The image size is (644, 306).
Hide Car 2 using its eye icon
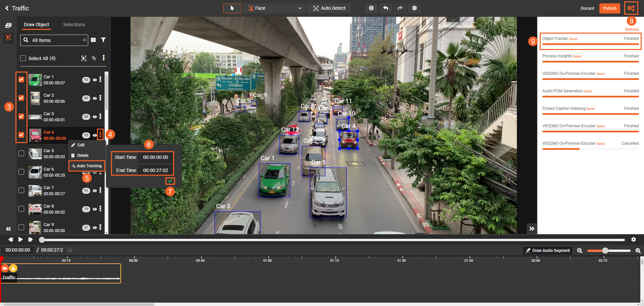coord(95,98)
